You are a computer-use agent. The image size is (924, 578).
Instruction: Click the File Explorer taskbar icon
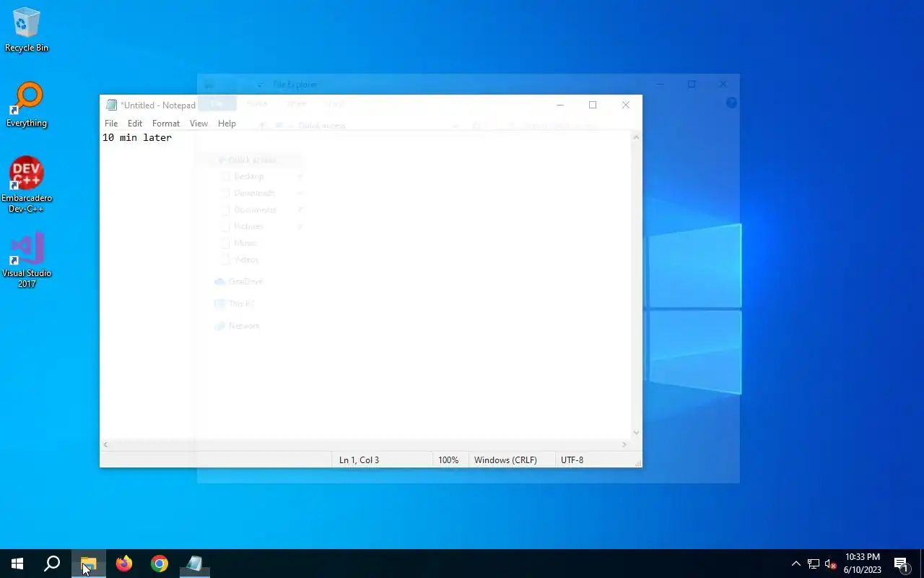[x=89, y=564]
